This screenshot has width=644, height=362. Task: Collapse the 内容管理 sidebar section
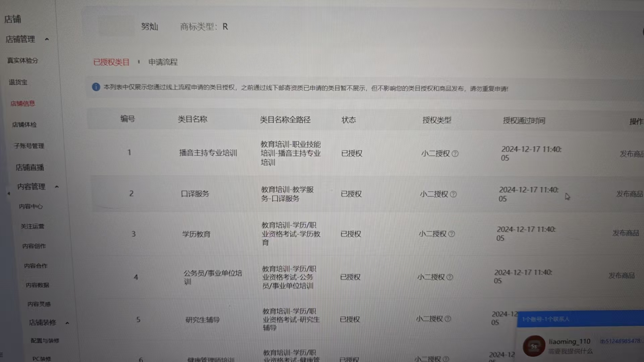point(57,187)
